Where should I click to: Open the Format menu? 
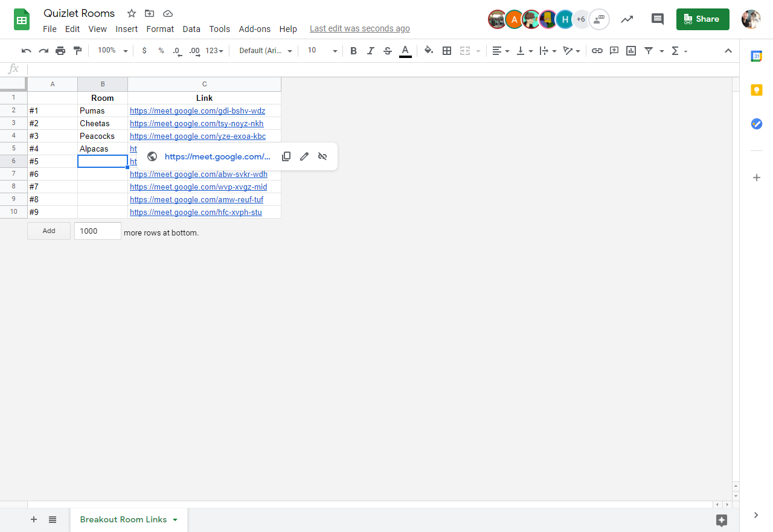[x=160, y=29]
